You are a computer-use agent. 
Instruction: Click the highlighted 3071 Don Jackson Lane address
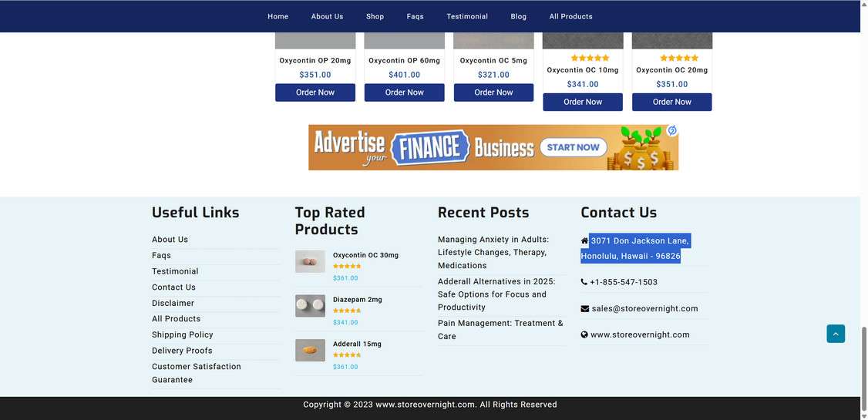click(x=635, y=248)
